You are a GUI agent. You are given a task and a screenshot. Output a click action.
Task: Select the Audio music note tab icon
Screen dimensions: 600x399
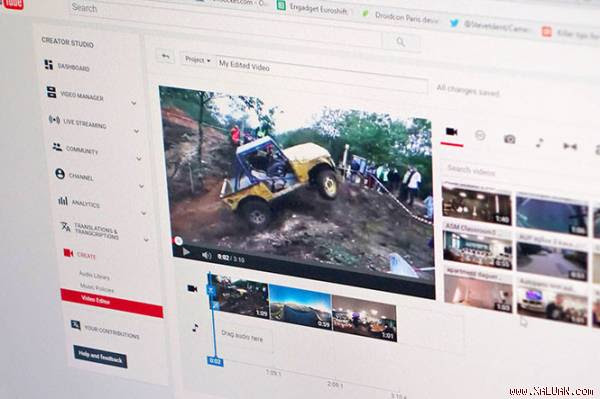coord(539,143)
